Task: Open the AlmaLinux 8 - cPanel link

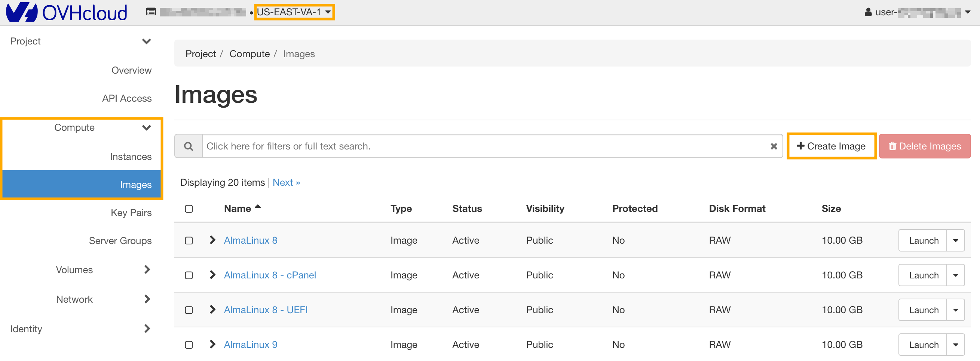Action: coord(270,275)
